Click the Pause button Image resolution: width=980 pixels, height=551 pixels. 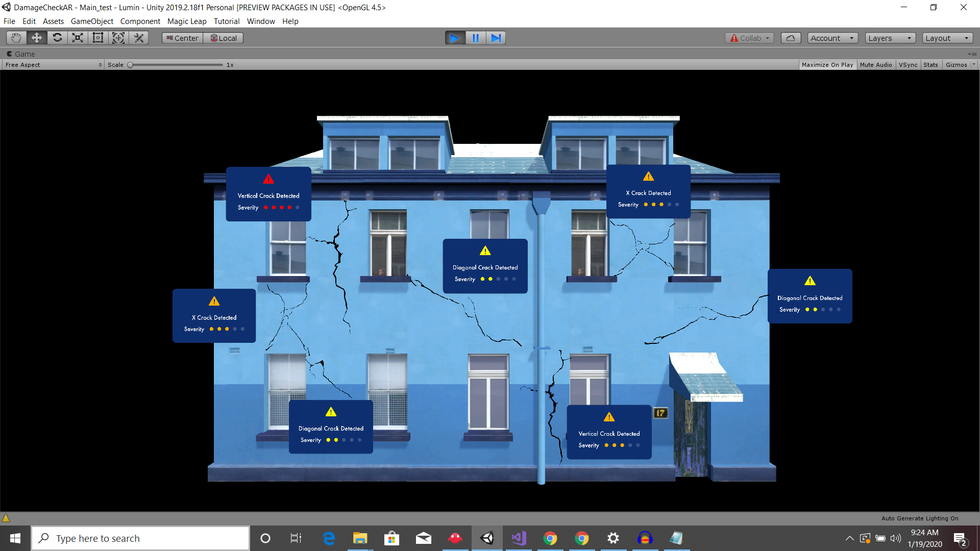click(475, 38)
